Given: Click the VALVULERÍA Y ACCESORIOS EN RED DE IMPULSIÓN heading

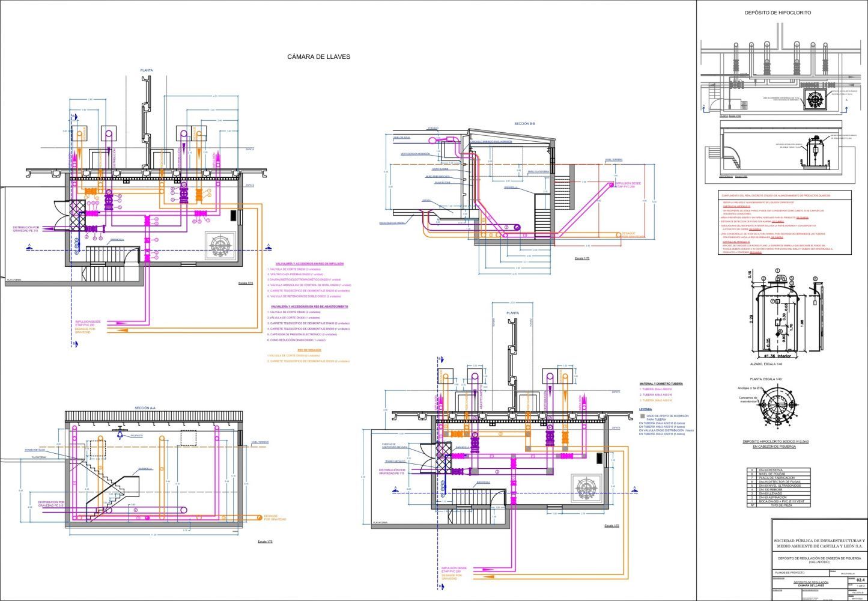Looking at the screenshot, I should (x=309, y=264).
